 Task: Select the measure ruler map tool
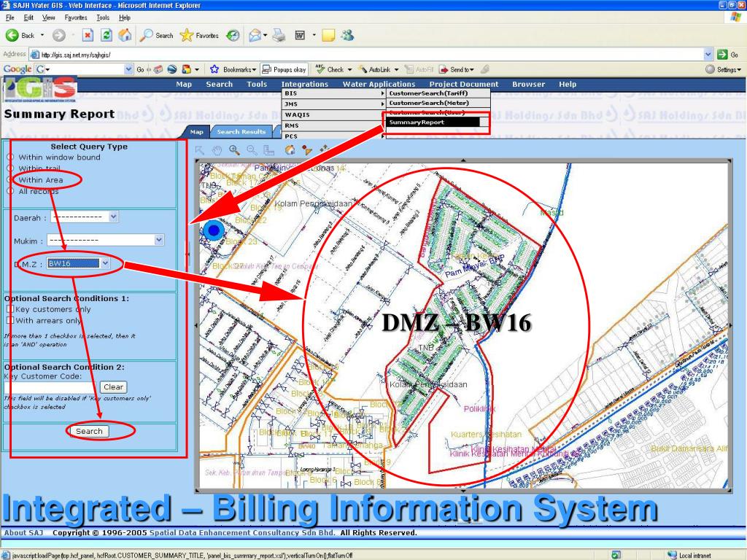point(269,150)
